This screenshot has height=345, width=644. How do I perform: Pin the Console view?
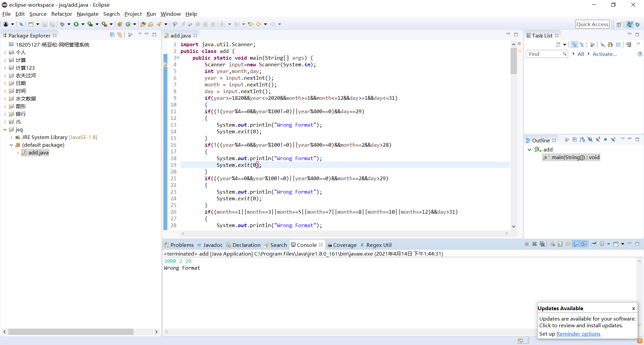point(594,244)
